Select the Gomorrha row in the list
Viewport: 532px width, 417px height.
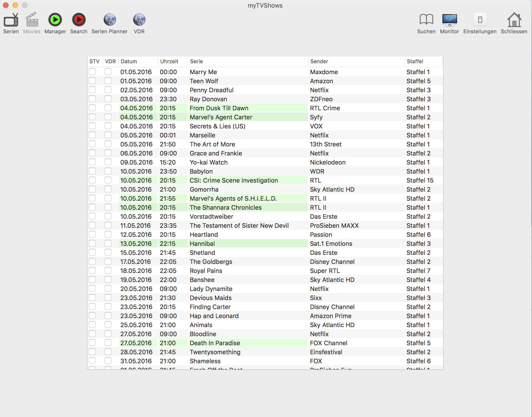point(244,189)
